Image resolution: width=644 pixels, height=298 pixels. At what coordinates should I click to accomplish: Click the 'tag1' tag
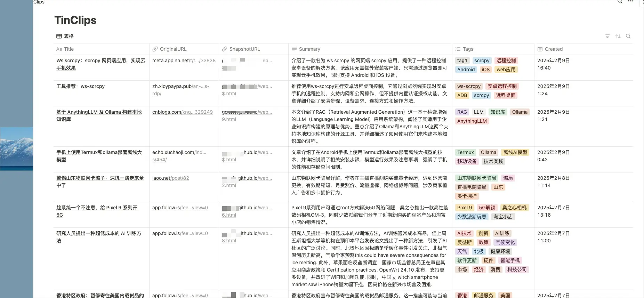pos(462,61)
